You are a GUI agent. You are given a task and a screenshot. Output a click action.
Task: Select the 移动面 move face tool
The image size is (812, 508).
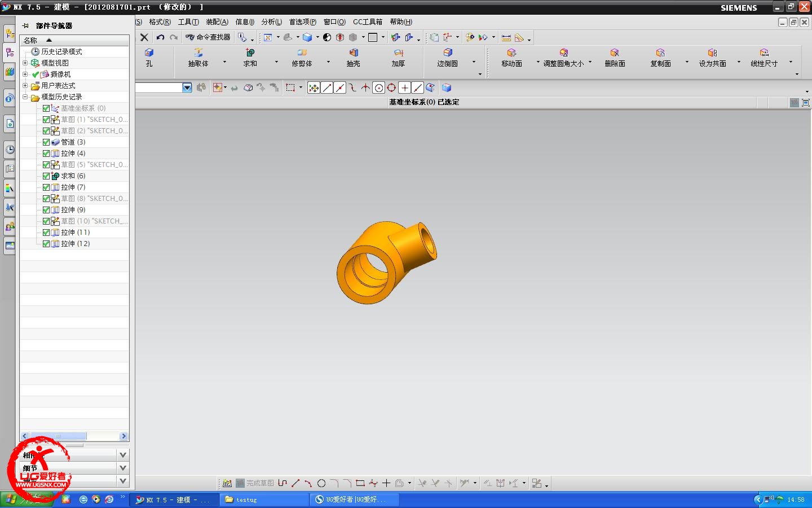point(511,58)
